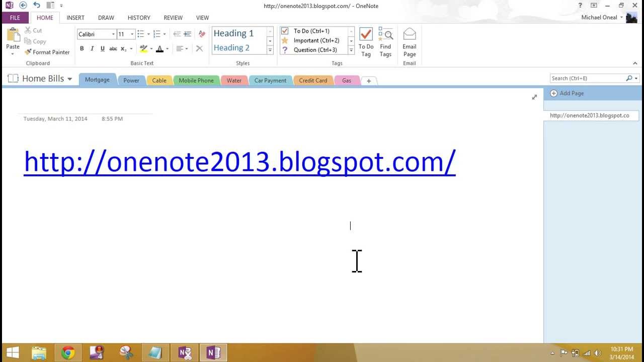
Task: Open the Michael Oneal account menu
Action: pos(602,18)
